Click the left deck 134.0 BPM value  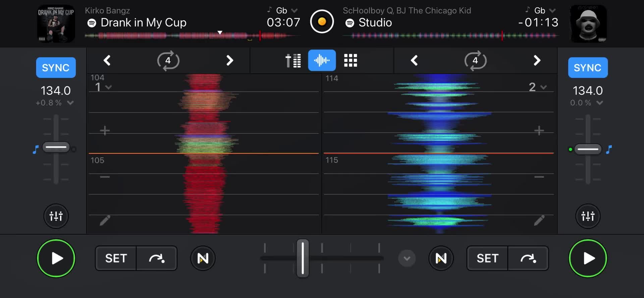pos(56,91)
